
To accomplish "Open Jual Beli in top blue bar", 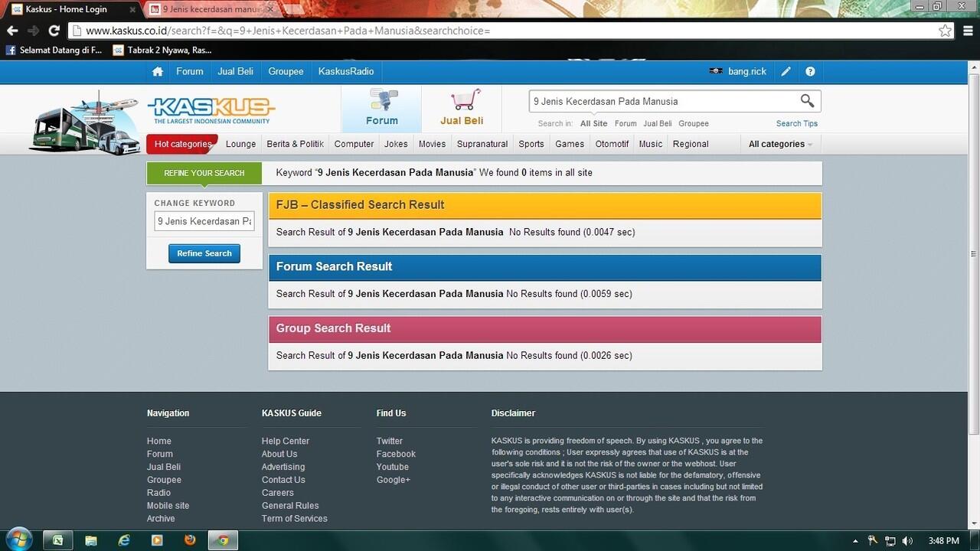I will 235,71.
